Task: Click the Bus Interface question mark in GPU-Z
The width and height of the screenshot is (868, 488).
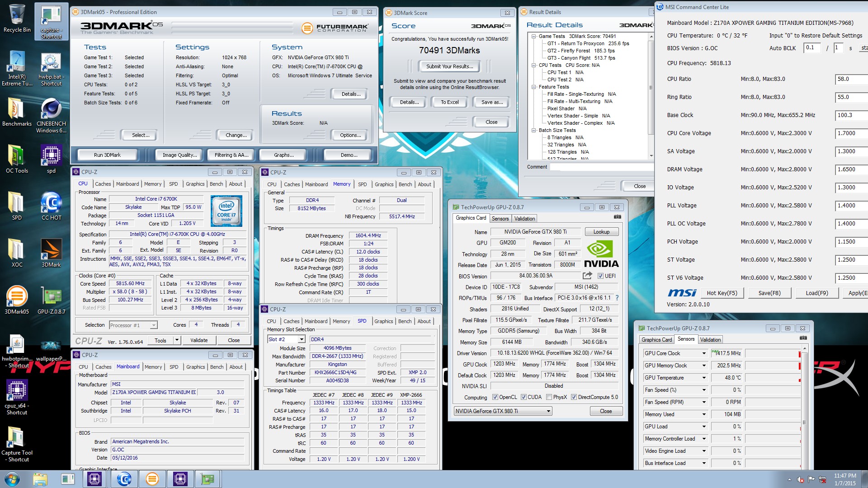Action: point(617,298)
